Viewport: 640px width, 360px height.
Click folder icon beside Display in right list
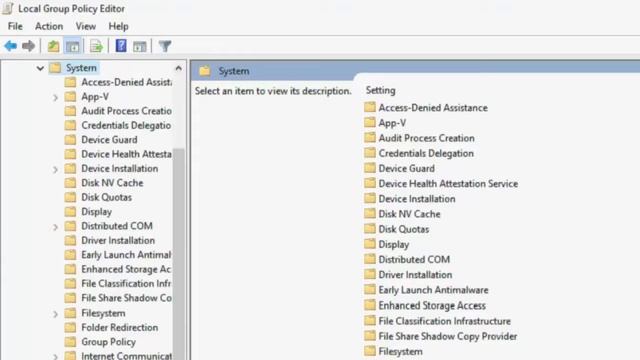coord(370,244)
